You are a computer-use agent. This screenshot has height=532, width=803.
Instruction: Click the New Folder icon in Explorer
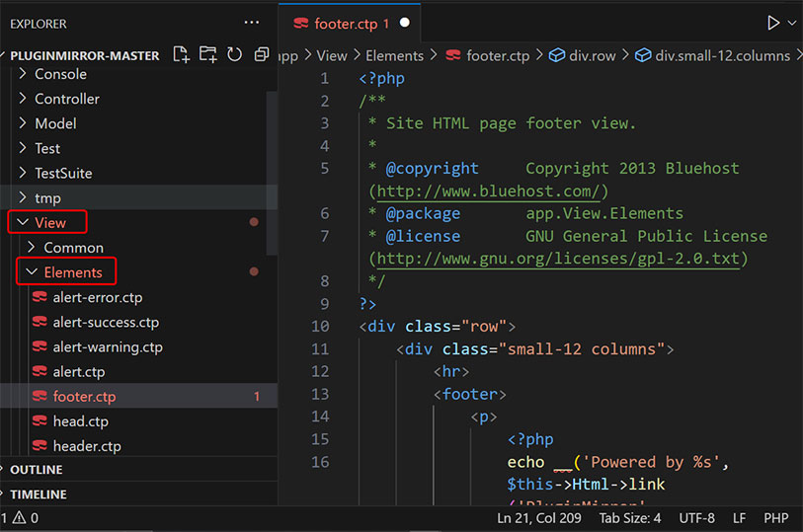point(207,54)
